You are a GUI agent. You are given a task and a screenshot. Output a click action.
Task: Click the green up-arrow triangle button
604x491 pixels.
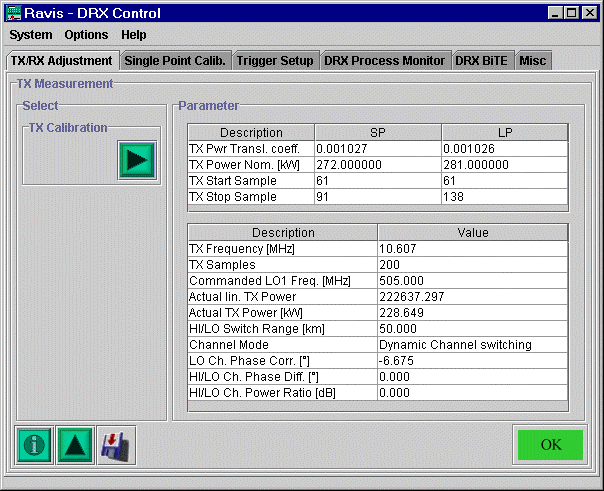point(75,445)
